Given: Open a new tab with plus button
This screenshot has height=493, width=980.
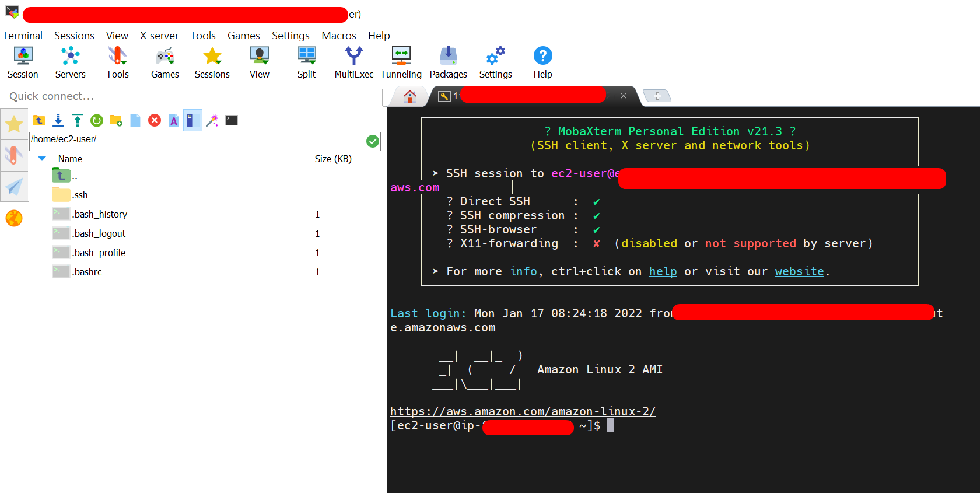Looking at the screenshot, I should [657, 96].
